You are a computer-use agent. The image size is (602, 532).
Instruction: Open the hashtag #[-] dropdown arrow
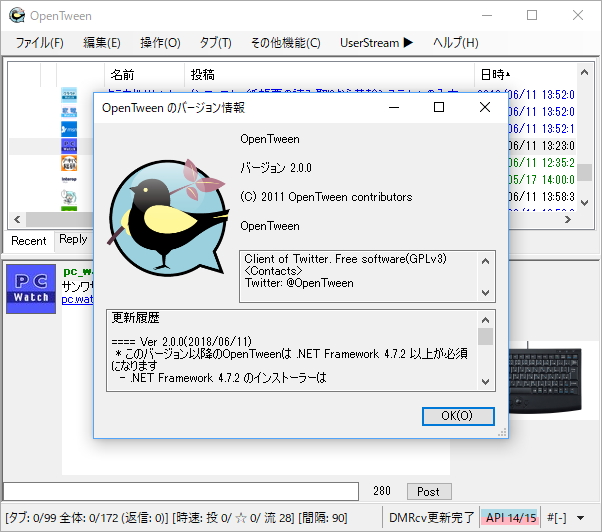[581, 518]
